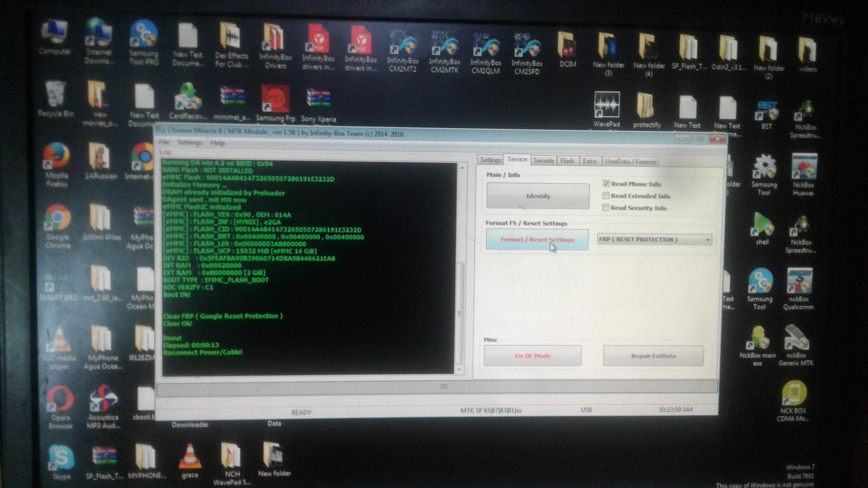
Task: Open the File menu
Action: point(165,143)
